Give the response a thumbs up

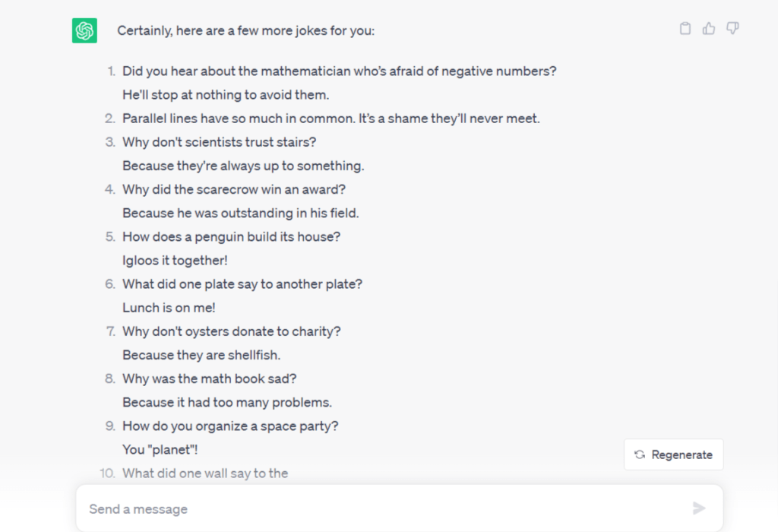709,29
